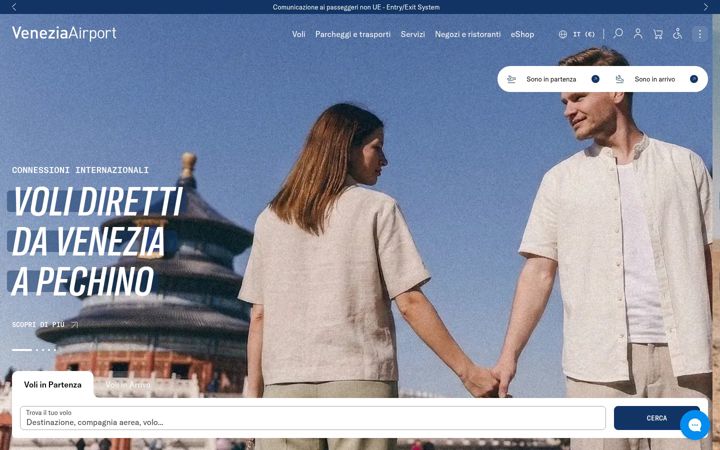Open accessibility wheelchair icon
This screenshot has width=720, height=450.
(x=677, y=34)
